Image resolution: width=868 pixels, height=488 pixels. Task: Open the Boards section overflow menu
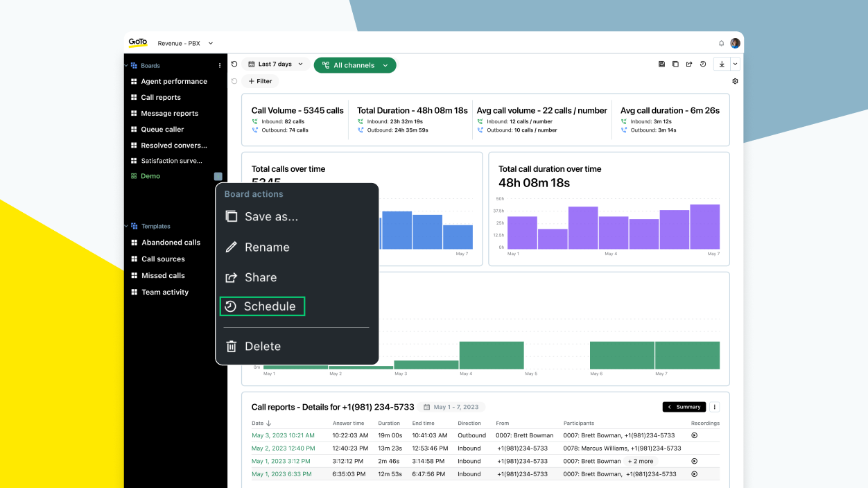click(x=220, y=64)
